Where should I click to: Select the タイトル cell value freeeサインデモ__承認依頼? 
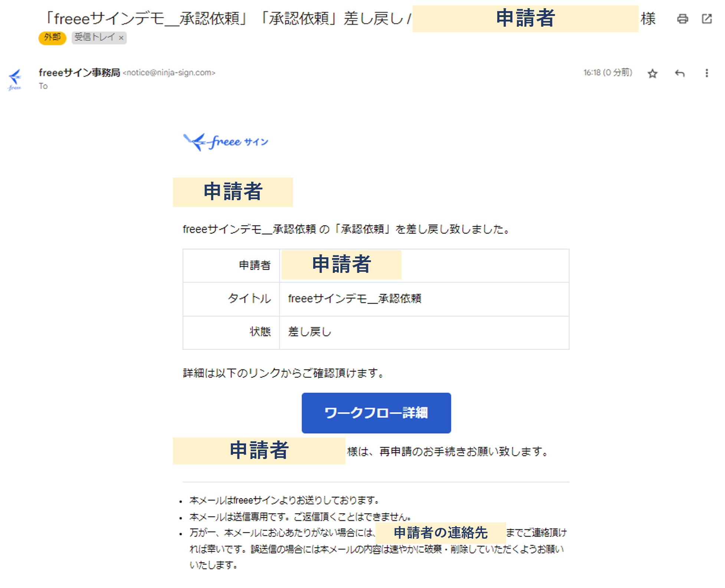coord(355,298)
